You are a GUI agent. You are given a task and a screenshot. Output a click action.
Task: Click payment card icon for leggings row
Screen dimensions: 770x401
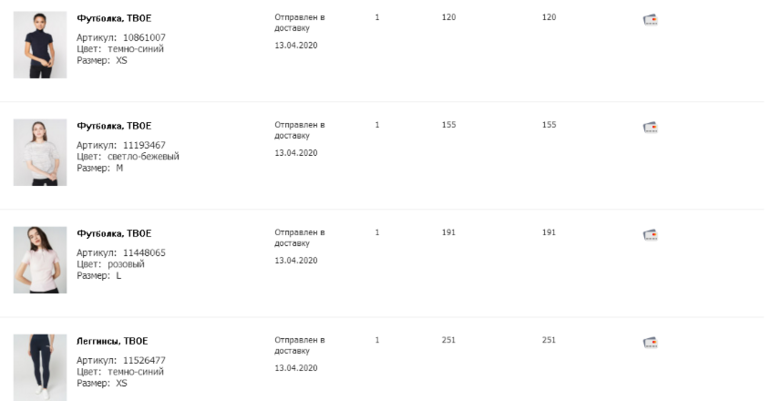coord(650,342)
